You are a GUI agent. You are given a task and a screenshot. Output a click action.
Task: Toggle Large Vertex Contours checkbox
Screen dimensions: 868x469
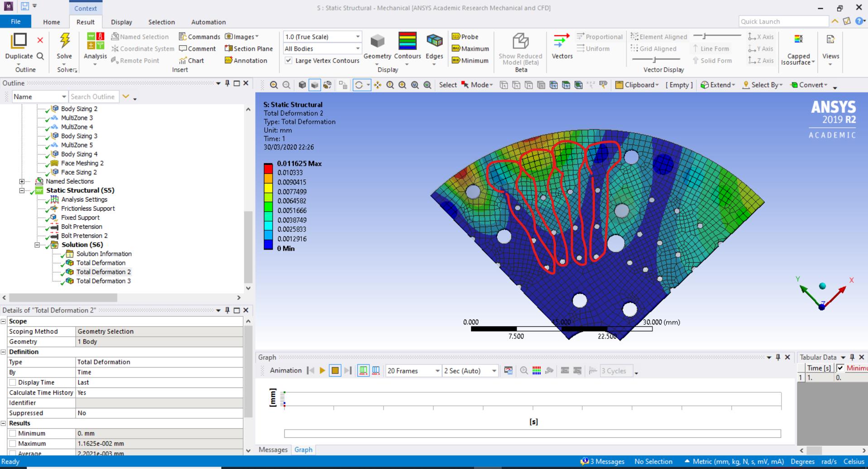pyautogui.click(x=288, y=60)
